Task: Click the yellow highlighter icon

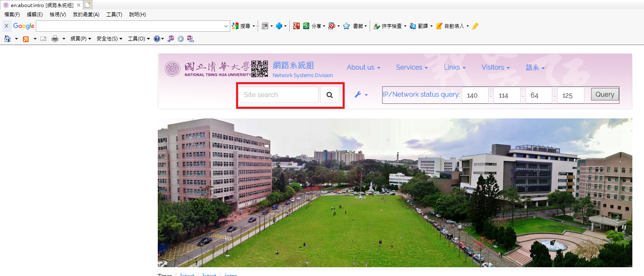Action: coord(475,26)
